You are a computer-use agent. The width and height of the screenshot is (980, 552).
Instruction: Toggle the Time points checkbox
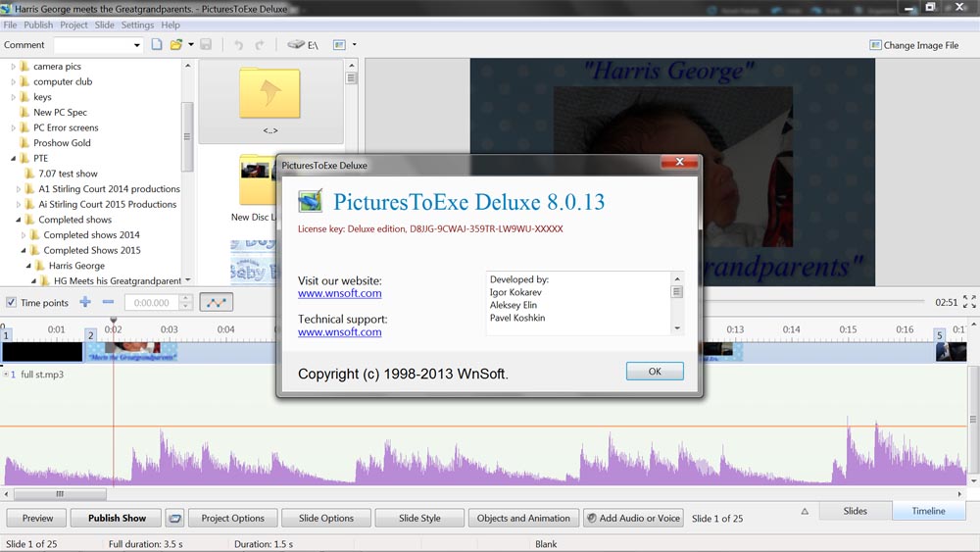click(11, 303)
